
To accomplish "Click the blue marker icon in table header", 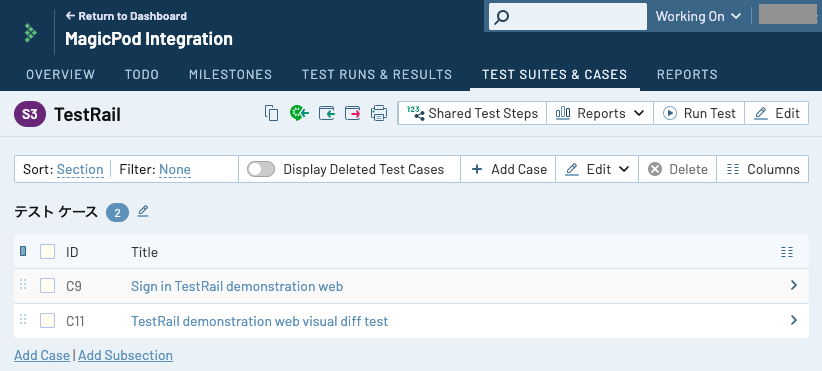I will [x=23, y=251].
